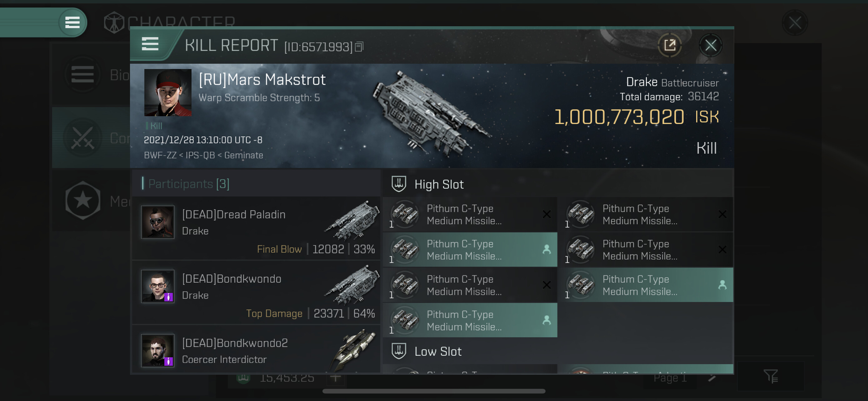Select Dread Paladin's portrait
Image resolution: width=868 pixels, height=401 pixels.
click(158, 222)
